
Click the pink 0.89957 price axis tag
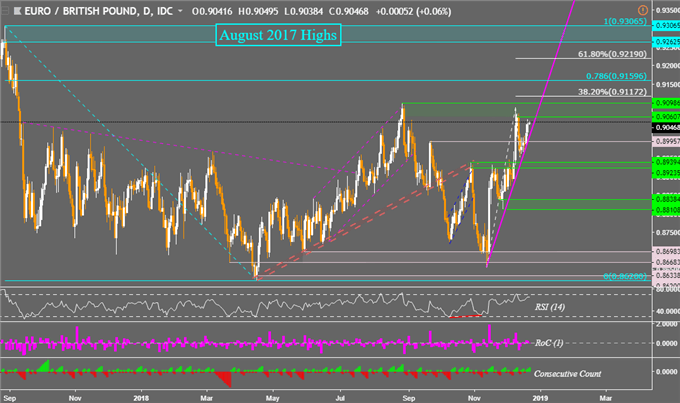pyautogui.click(x=666, y=141)
